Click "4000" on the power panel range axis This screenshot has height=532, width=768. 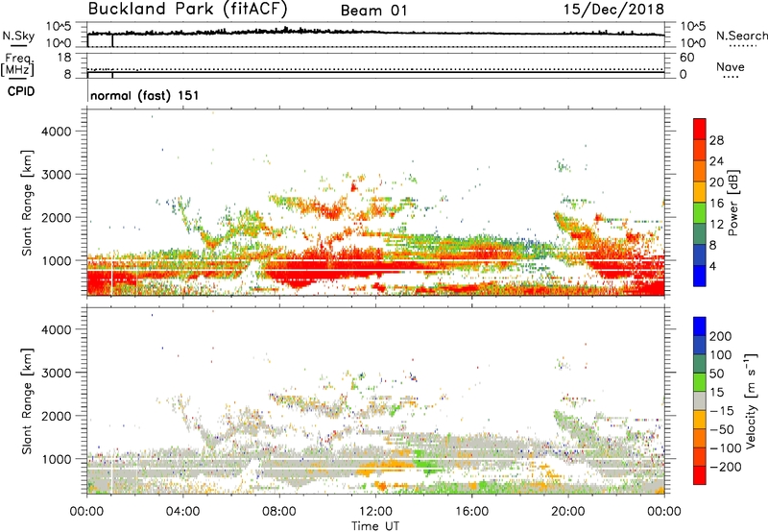(x=57, y=132)
